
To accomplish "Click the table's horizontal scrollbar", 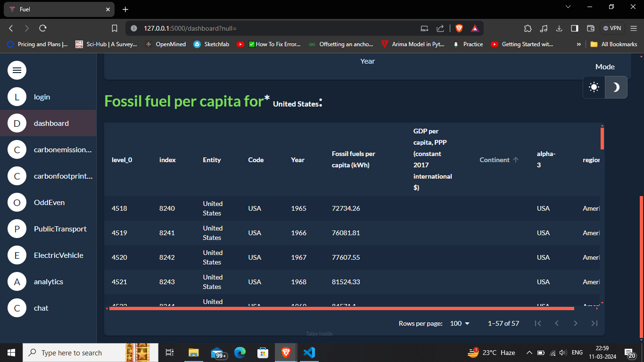I will [x=342, y=308].
